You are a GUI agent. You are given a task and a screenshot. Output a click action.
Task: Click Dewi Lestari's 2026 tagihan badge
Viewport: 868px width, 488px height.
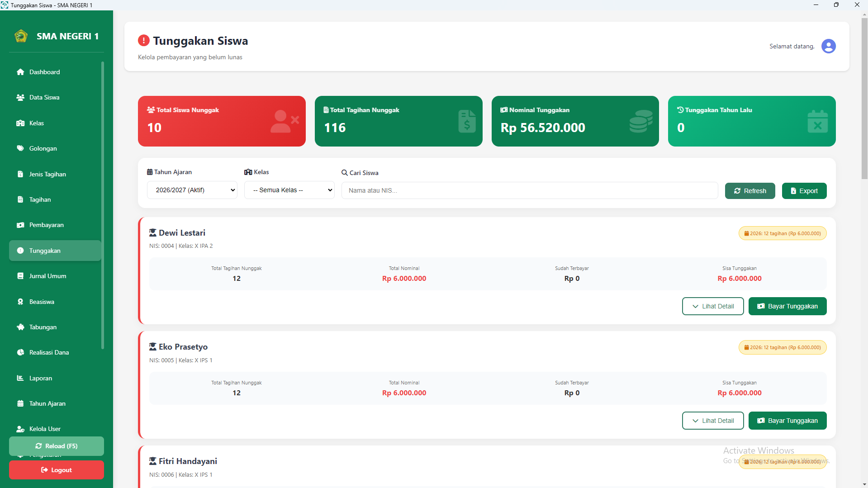click(783, 233)
